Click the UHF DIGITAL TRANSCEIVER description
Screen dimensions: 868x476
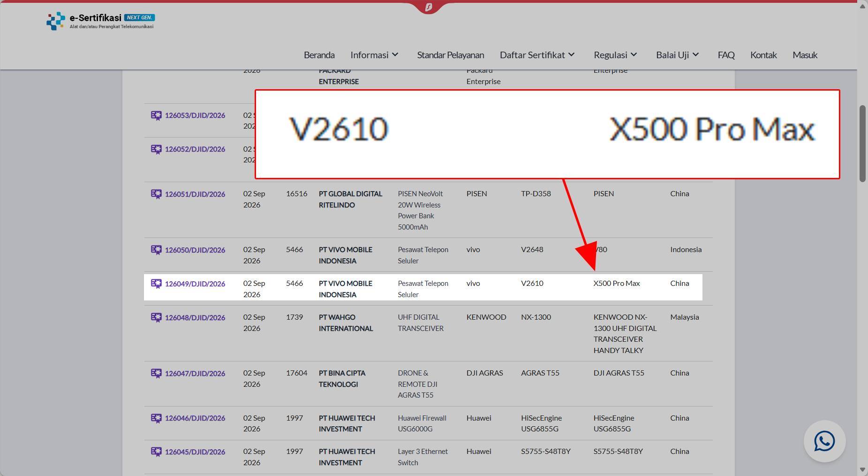(421, 323)
